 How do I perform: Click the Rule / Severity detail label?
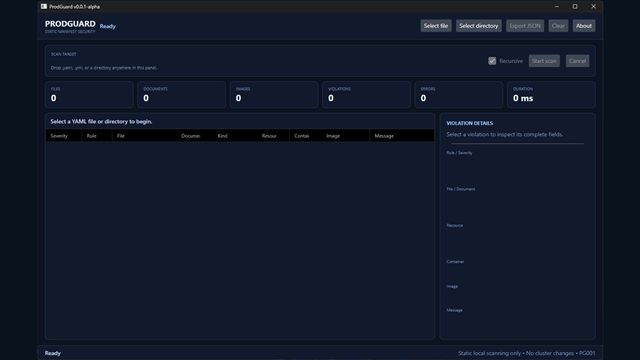tap(459, 153)
